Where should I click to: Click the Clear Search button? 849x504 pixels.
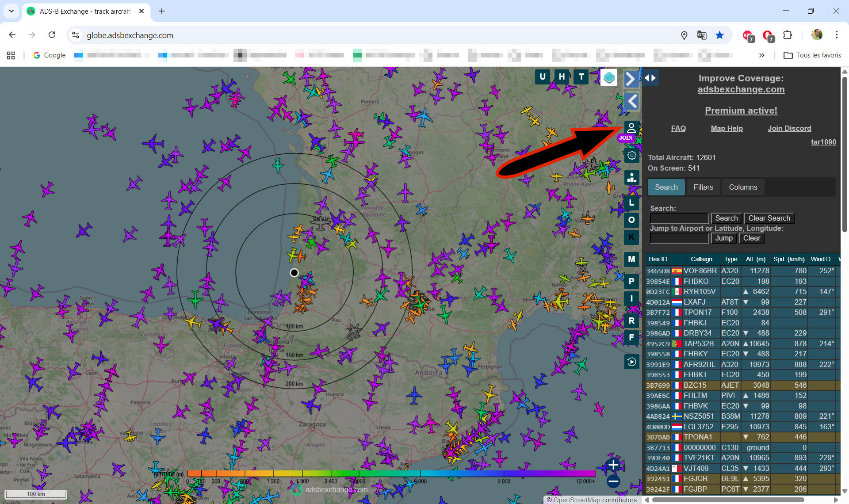click(x=769, y=218)
